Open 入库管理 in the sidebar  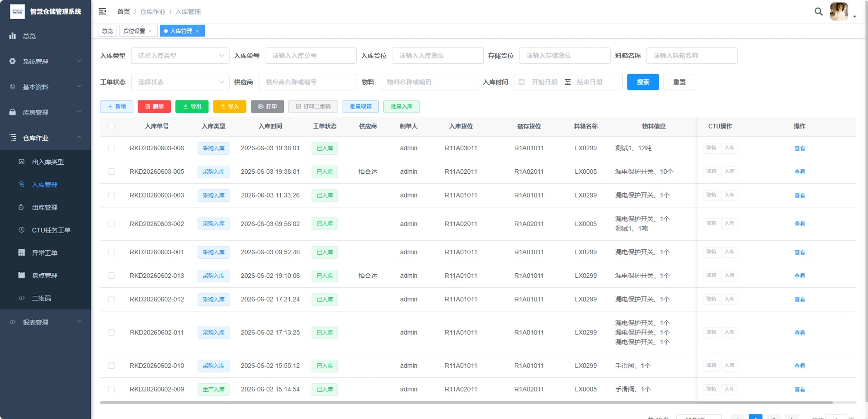(x=45, y=185)
